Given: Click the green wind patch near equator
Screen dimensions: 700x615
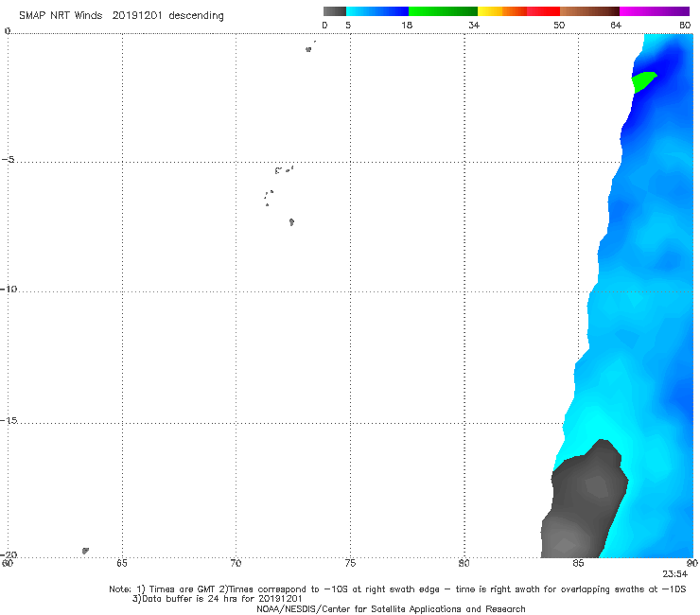Looking at the screenshot, I should point(643,81).
